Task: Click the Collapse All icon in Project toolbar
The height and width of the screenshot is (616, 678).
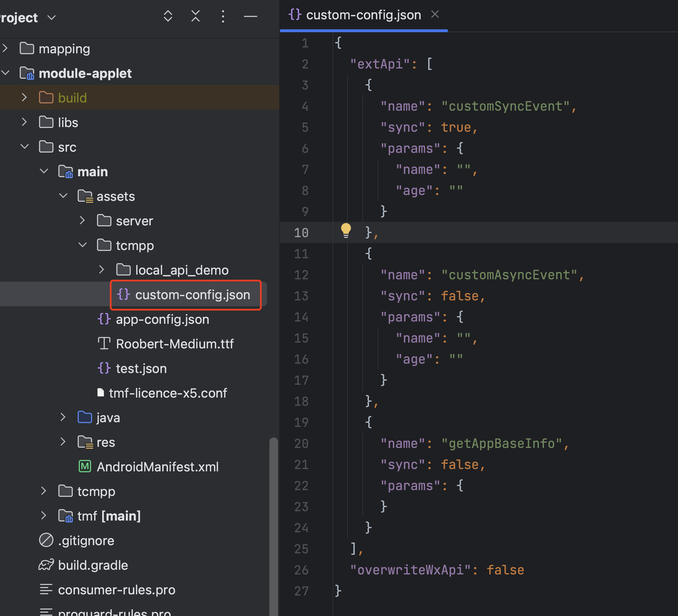Action: (195, 16)
